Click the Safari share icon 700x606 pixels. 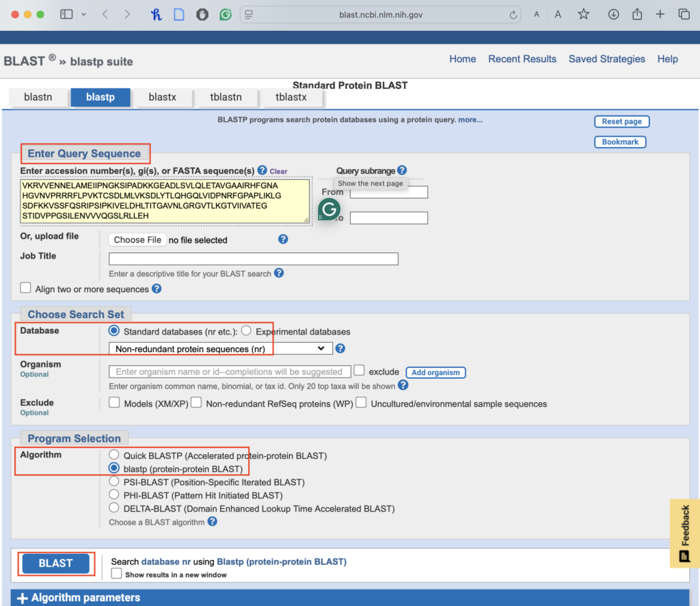coord(637,14)
